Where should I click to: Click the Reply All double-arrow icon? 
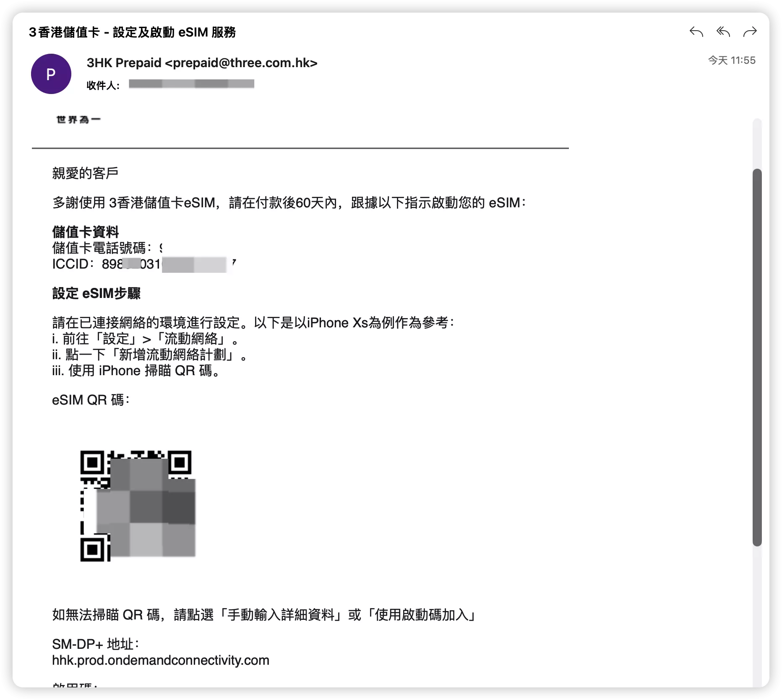click(x=723, y=32)
